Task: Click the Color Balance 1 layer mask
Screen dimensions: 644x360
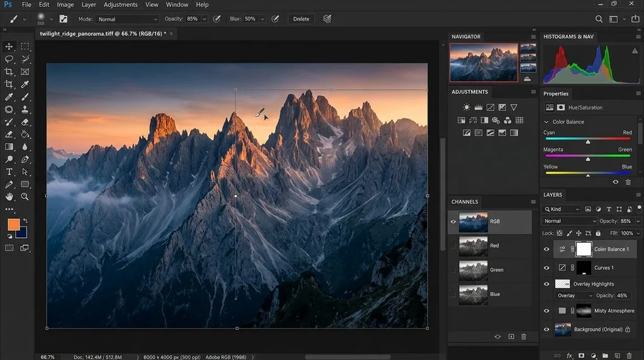Action: pyautogui.click(x=584, y=249)
